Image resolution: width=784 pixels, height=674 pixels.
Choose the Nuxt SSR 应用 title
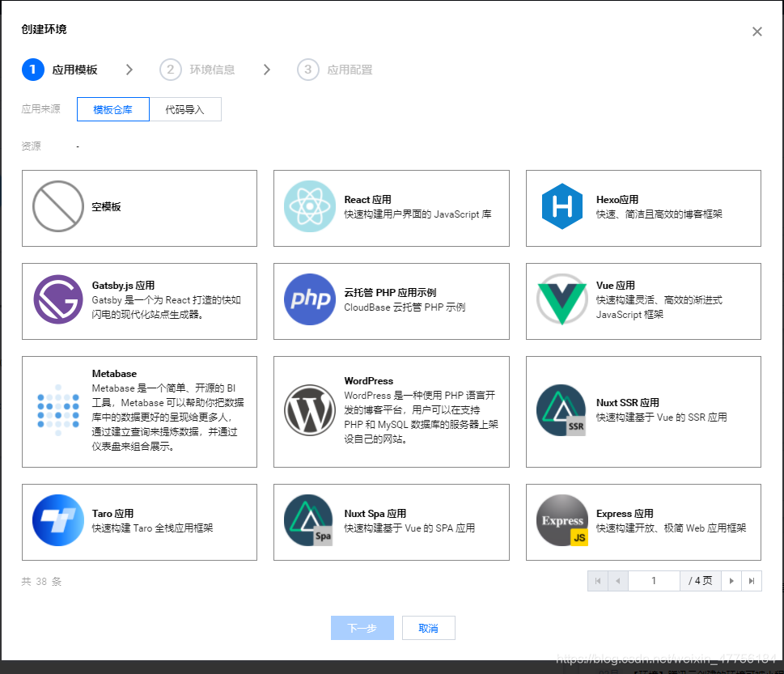click(x=628, y=402)
